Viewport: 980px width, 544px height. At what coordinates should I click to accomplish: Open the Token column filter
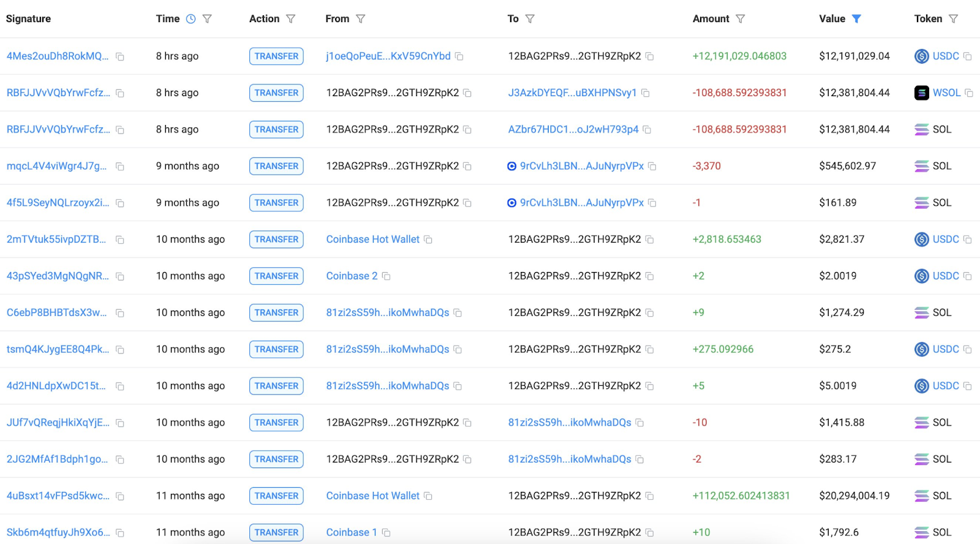pyautogui.click(x=954, y=19)
